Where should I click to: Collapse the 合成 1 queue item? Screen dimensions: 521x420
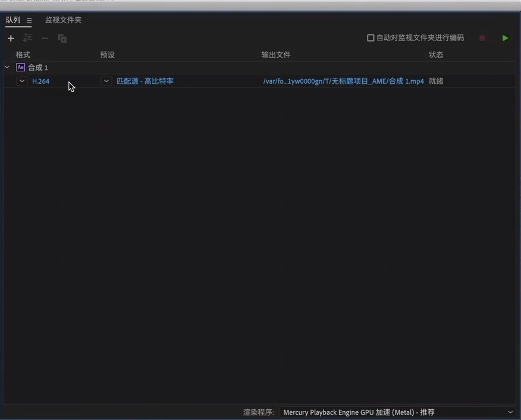point(7,67)
